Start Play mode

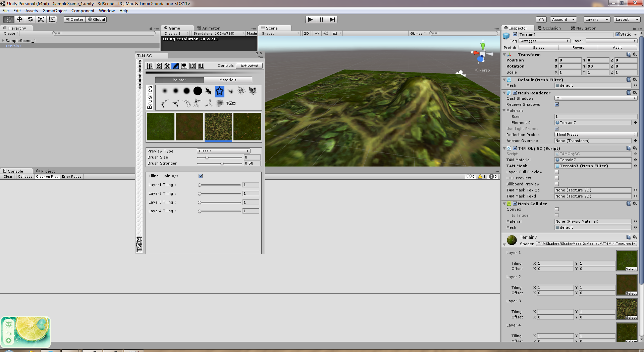311,19
